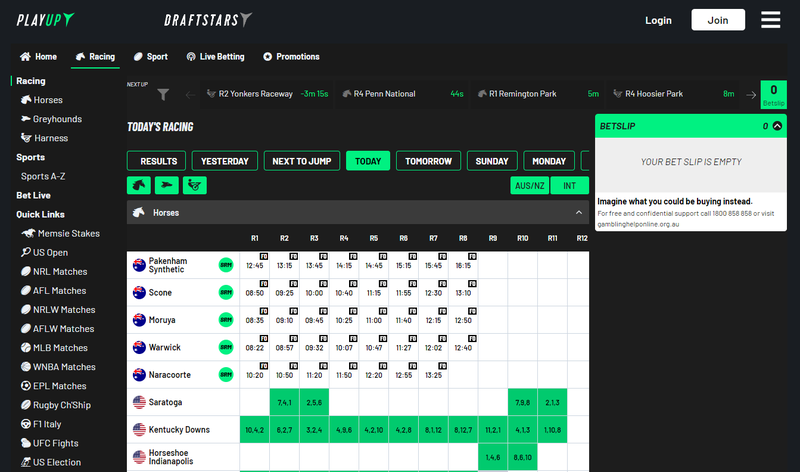Open the Live Betting tab
This screenshot has width=800, height=472.
pyautogui.click(x=215, y=57)
